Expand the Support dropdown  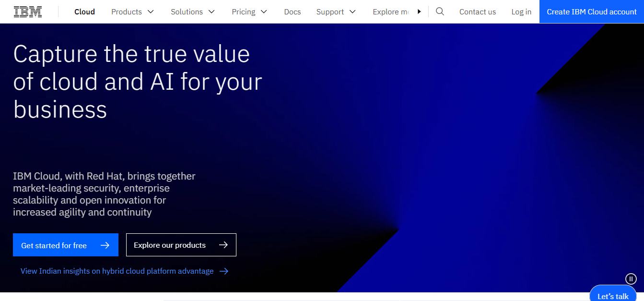pos(336,12)
